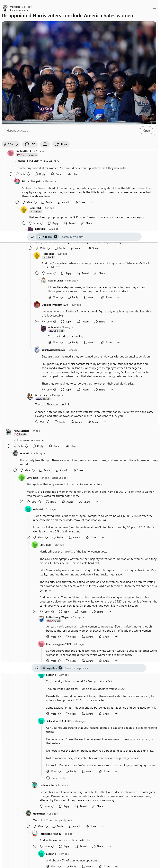160x868 pixels.
Task: Open more options on Opening_Property1334's comment
Action: click(x=112, y=321)
